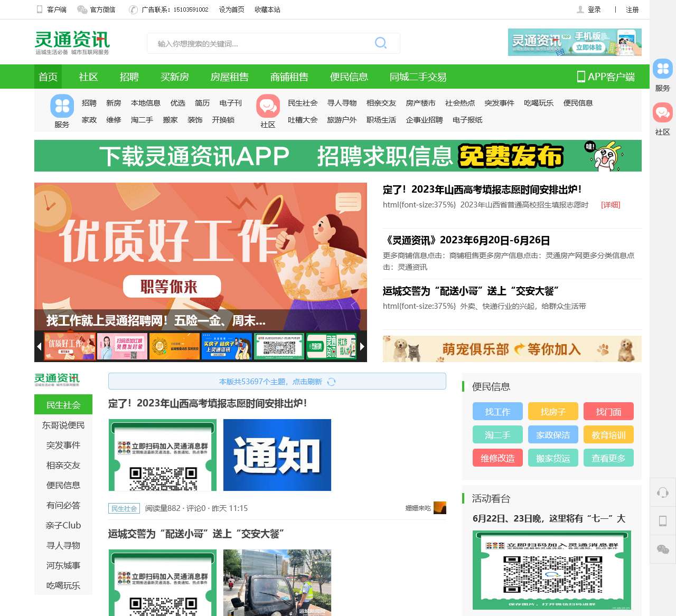Click the mobile phone icon at bottom right

[662, 520]
